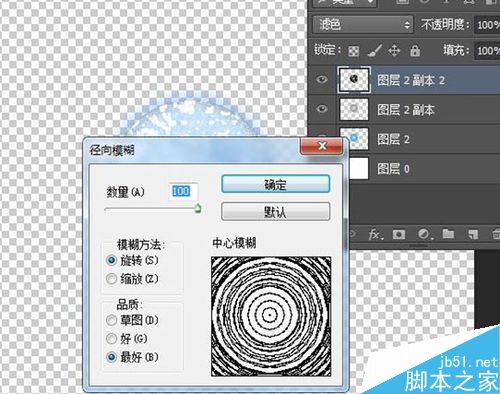This screenshot has width=500, height=394.
Task: Select the layer named 图层 0
Action: click(x=394, y=169)
